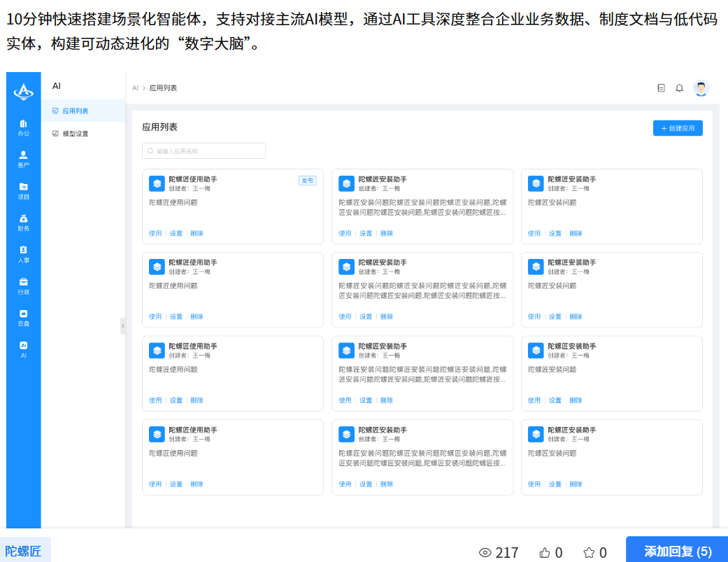This screenshot has height=562, width=728.
Task: Click 应用列表 in the breadcrumb
Action: coord(163,87)
